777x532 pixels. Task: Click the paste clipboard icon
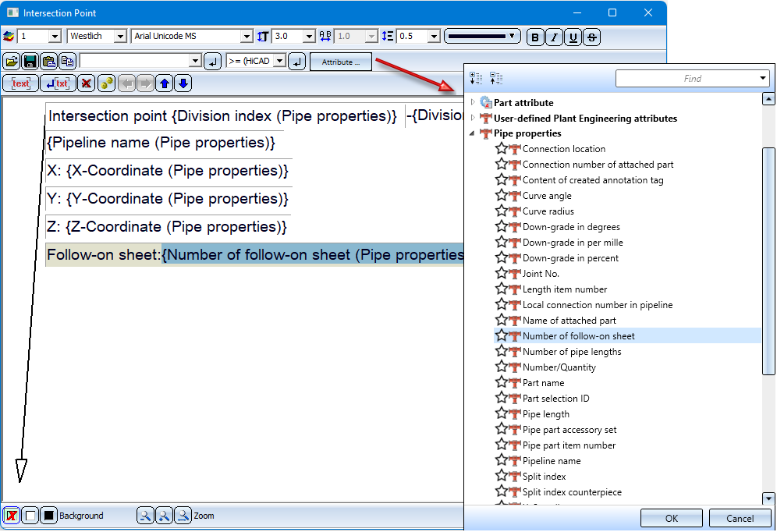coord(48,62)
